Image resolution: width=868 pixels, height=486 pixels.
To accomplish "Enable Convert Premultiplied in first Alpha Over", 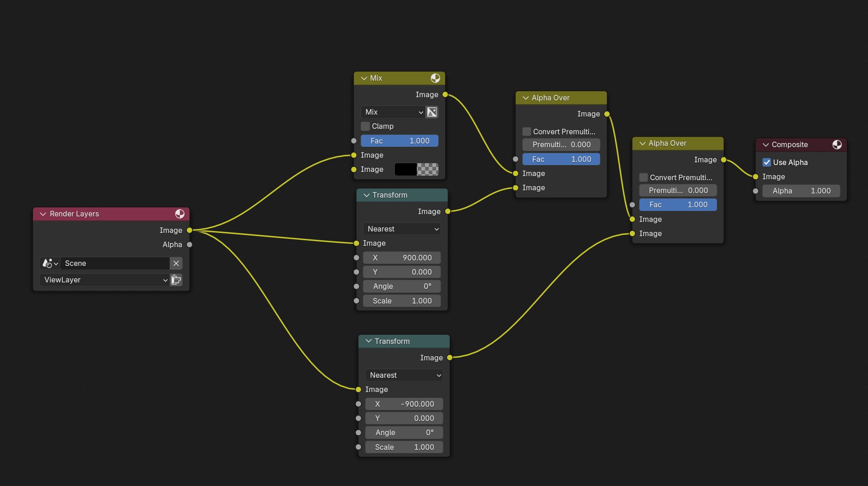I will point(527,132).
